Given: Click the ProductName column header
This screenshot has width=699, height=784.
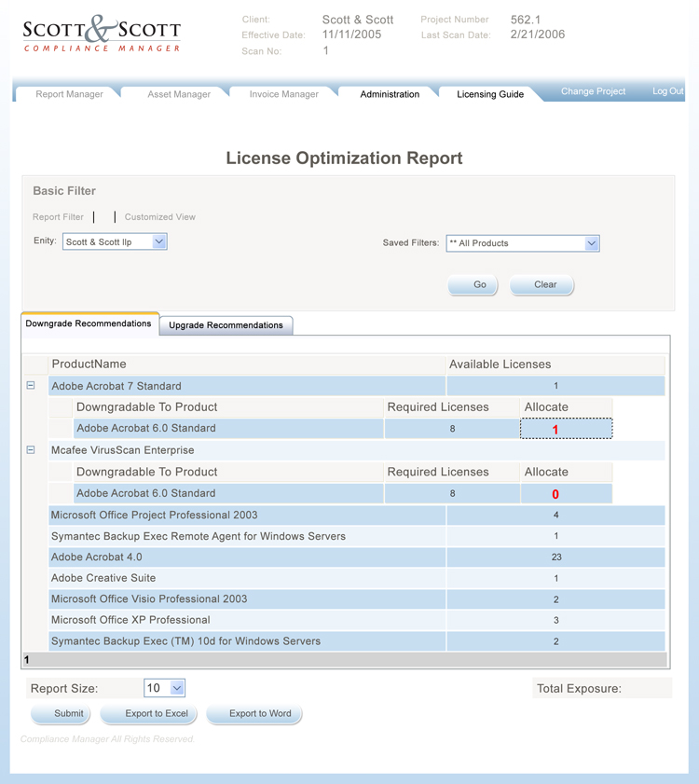Looking at the screenshot, I should point(246,364).
